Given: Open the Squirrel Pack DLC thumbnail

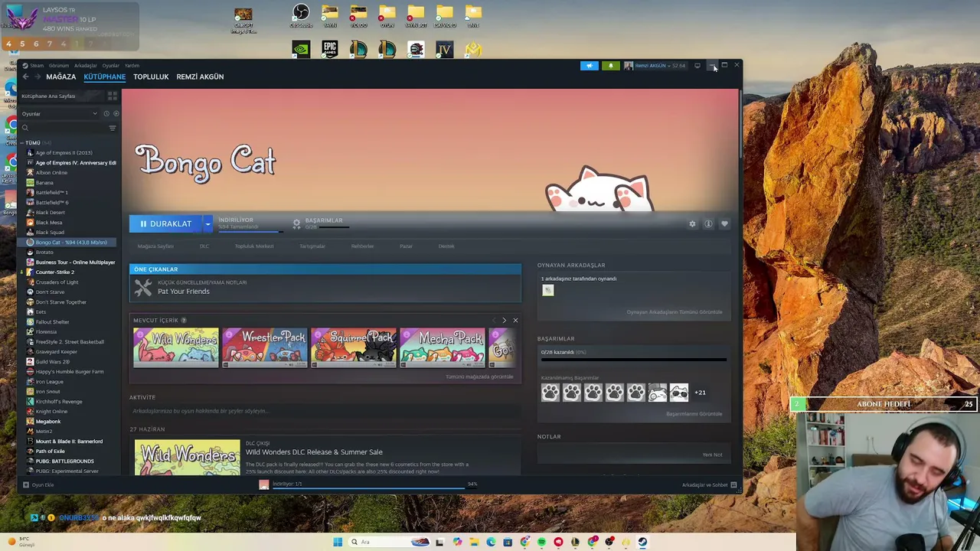Looking at the screenshot, I should pyautogui.click(x=354, y=347).
